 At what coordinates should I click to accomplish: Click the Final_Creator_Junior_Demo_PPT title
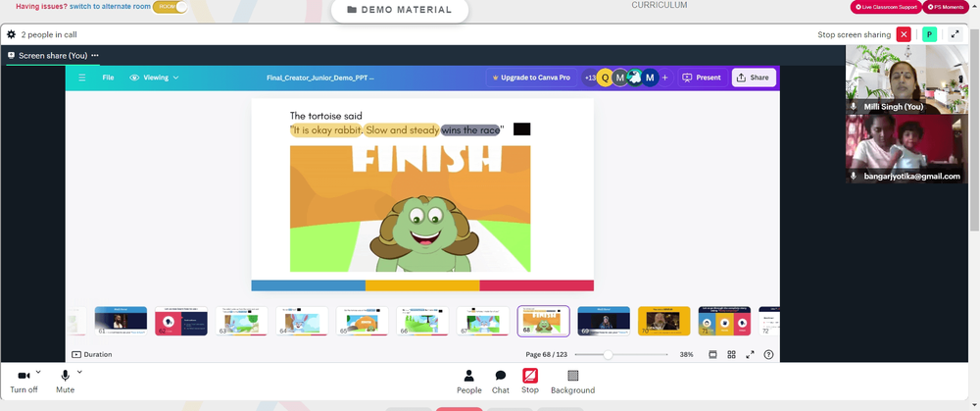coord(320,77)
